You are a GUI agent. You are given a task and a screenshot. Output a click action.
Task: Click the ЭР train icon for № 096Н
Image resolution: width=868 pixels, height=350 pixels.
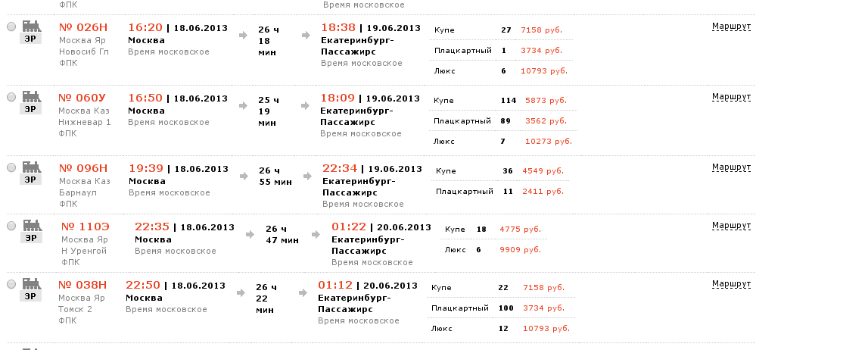coord(31,173)
